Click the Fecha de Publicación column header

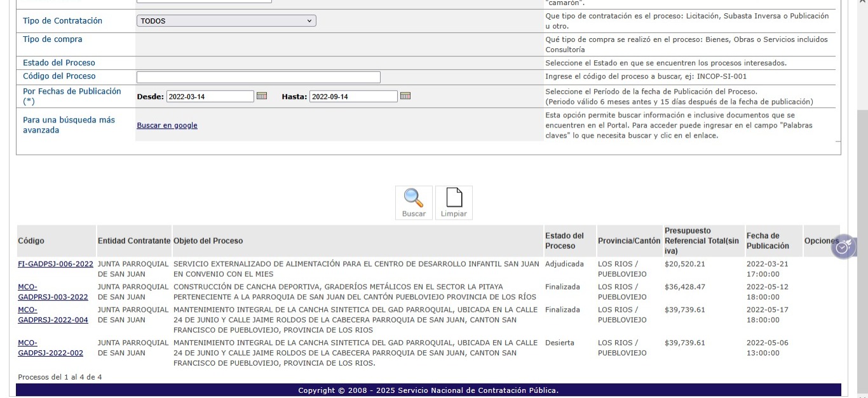tap(768, 241)
